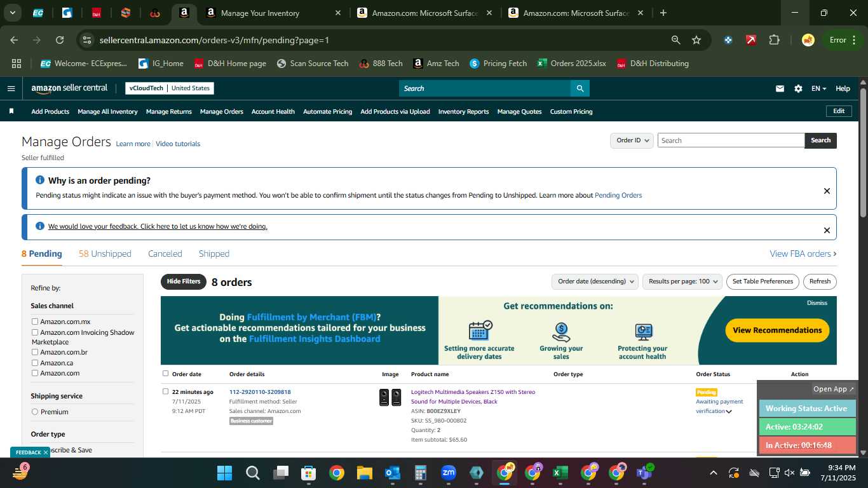Open Manage All Inventory menu item
Image resolution: width=868 pixels, height=488 pixels.
[107, 111]
